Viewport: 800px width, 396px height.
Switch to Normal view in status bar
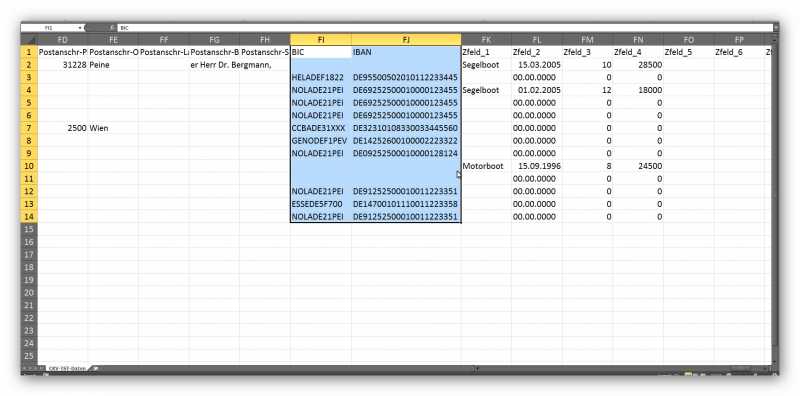[x=689, y=375]
